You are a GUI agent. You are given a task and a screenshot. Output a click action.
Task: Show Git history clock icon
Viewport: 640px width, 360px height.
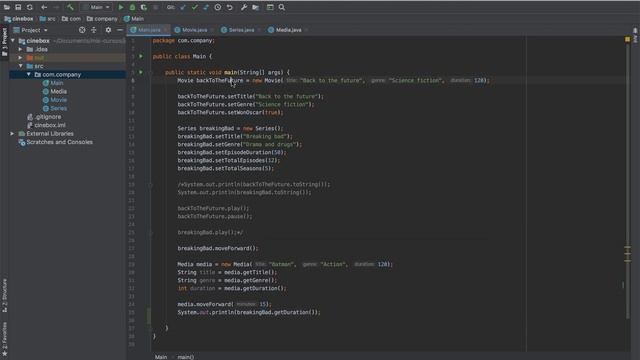point(218,7)
